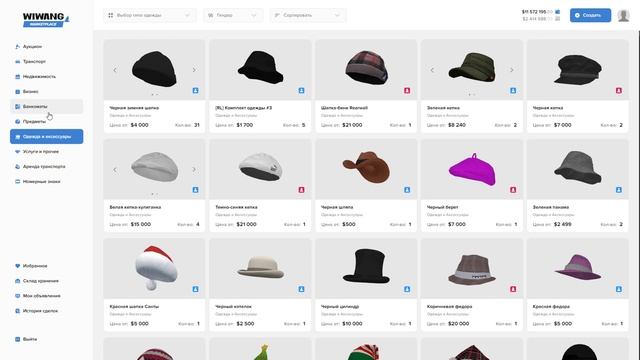Click the $8 240 price on green cap card
The height and width of the screenshot is (360, 640).
(x=457, y=125)
